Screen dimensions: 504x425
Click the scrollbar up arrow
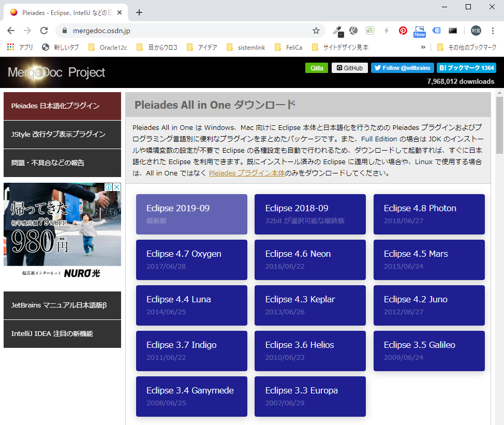tap(499, 93)
